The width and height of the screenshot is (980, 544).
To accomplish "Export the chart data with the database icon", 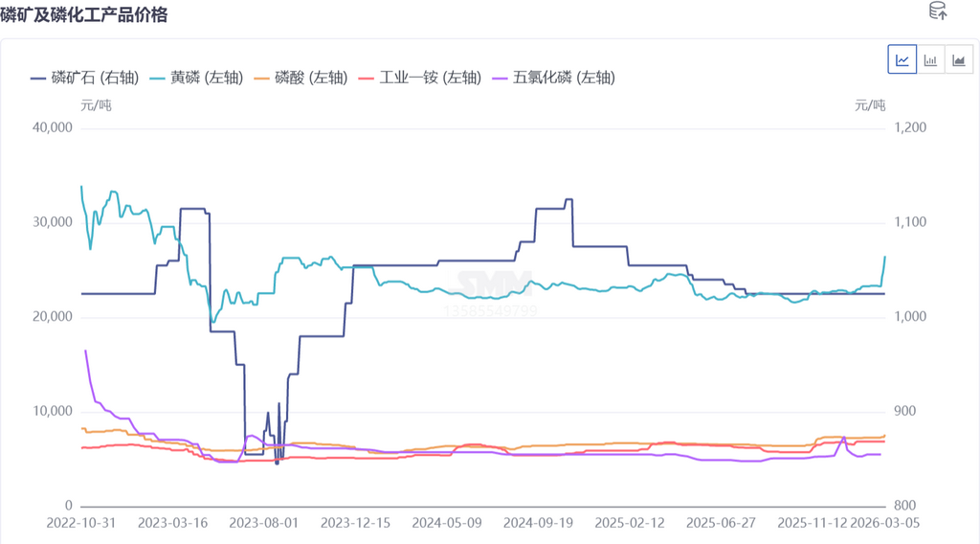I will point(938,11).
